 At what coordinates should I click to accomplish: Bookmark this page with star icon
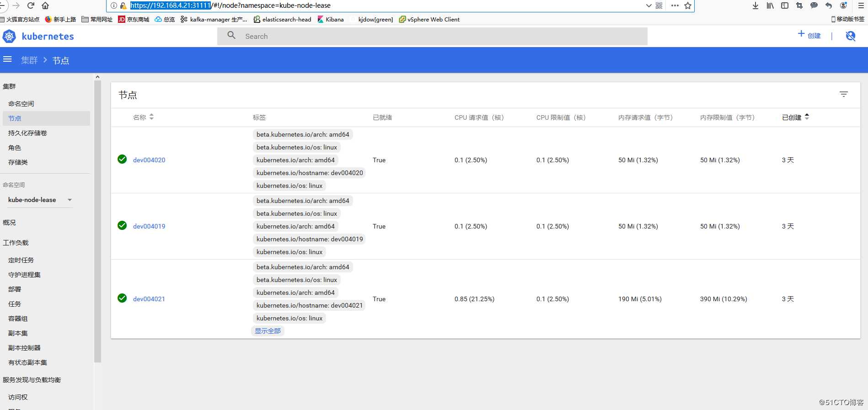click(687, 5)
